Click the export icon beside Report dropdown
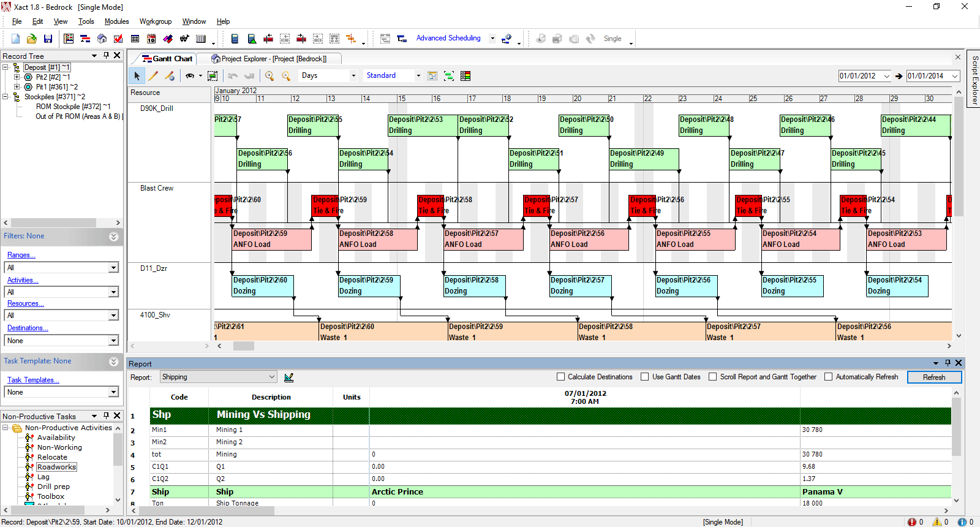The width and height of the screenshot is (980, 527). [x=289, y=377]
